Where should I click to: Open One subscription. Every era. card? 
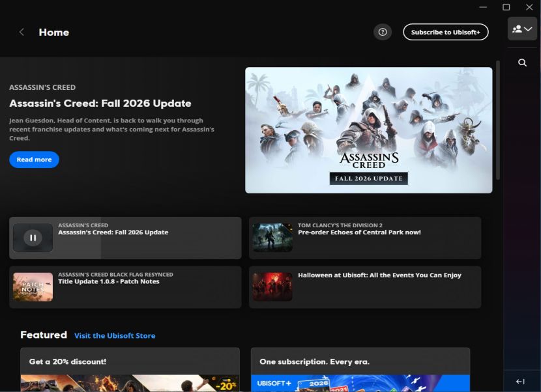click(x=360, y=370)
